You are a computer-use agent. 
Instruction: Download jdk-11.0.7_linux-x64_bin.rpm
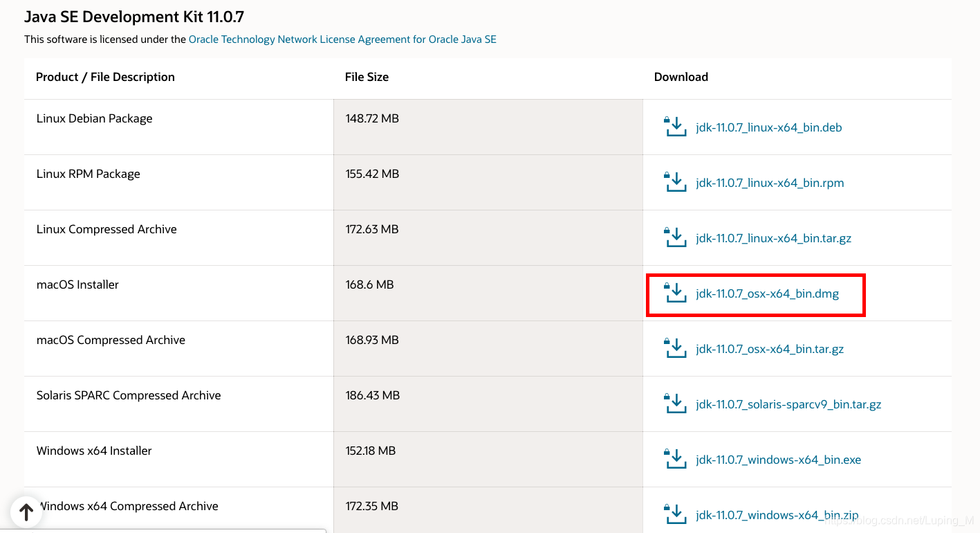click(770, 183)
